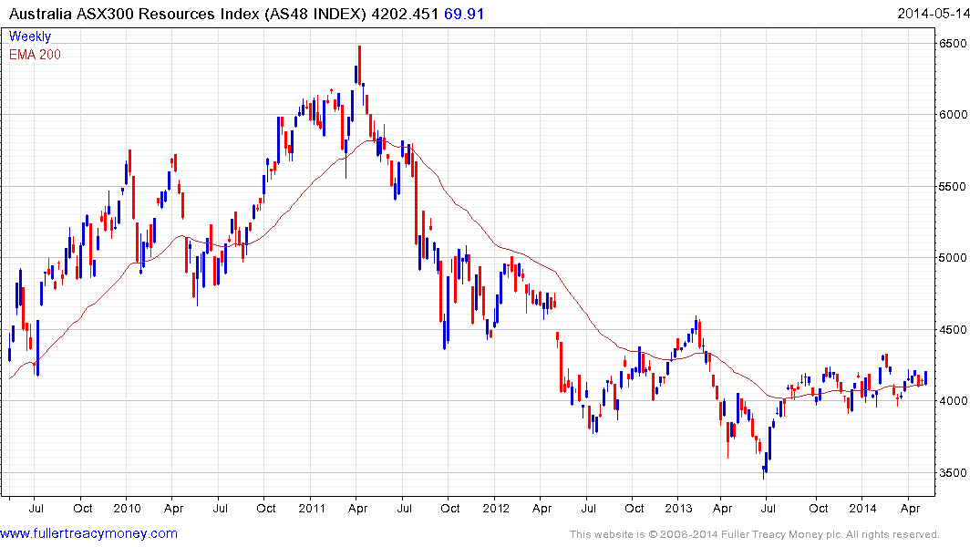Click the 6000 y-axis label
This screenshot has height=547, width=980.
click(x=953, y=114)
